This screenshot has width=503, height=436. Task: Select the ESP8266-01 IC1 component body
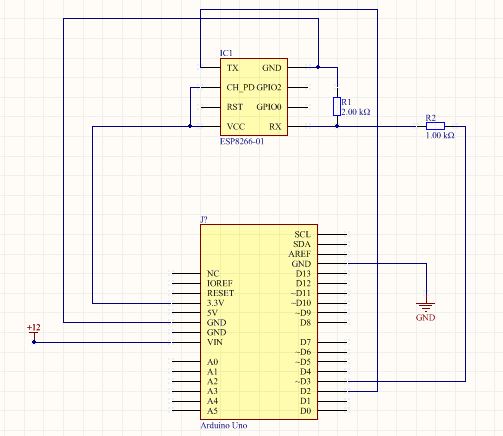254,97
